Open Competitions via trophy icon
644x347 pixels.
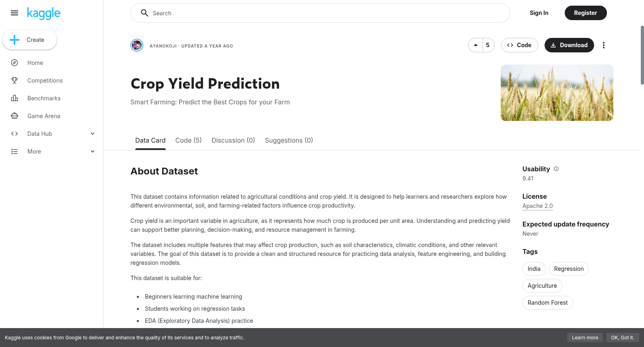(x=14, y=81)
